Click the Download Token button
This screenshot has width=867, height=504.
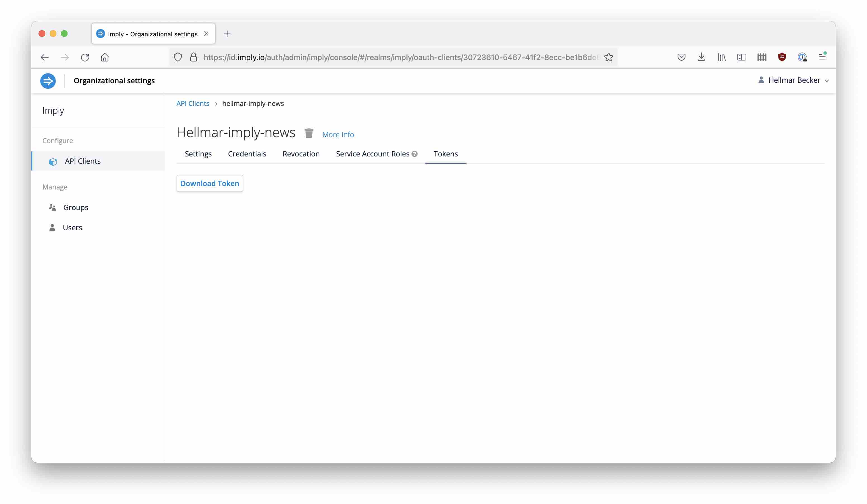(209, 183)
